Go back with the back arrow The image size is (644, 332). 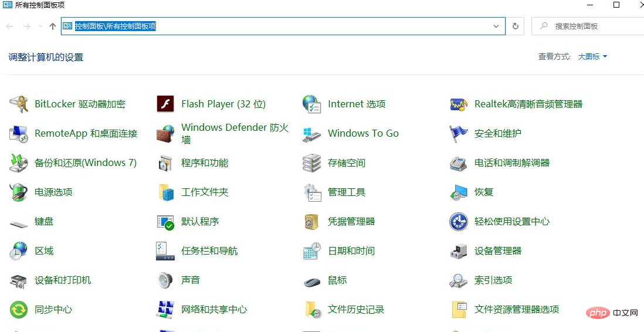pos(9,26)
